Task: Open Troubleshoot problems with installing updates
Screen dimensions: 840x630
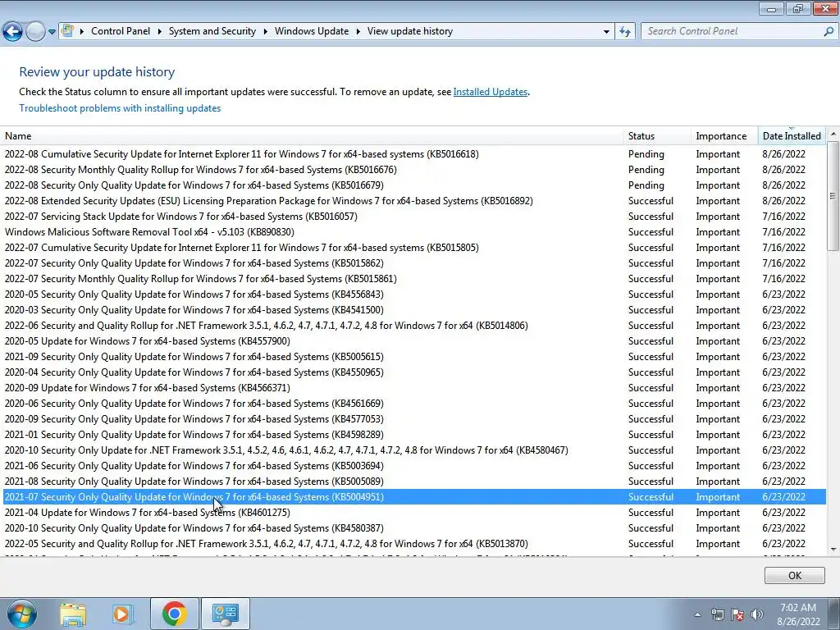Action: (120, 108)
